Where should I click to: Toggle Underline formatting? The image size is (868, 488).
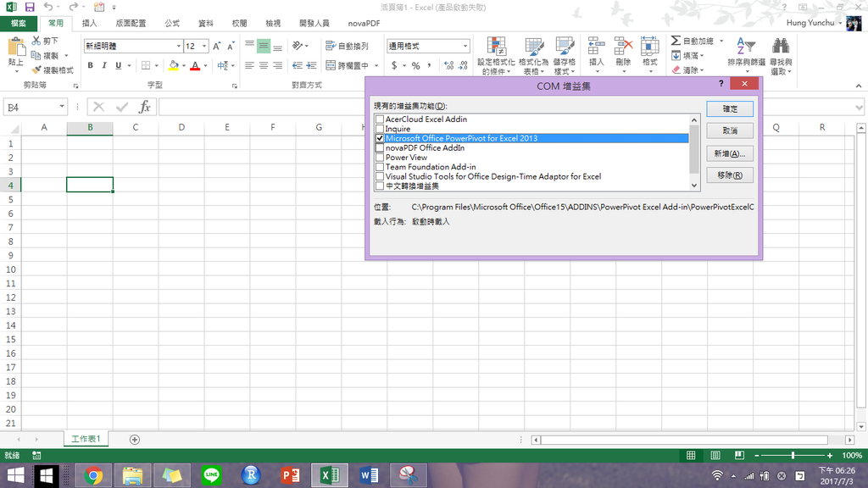point(118,65)
